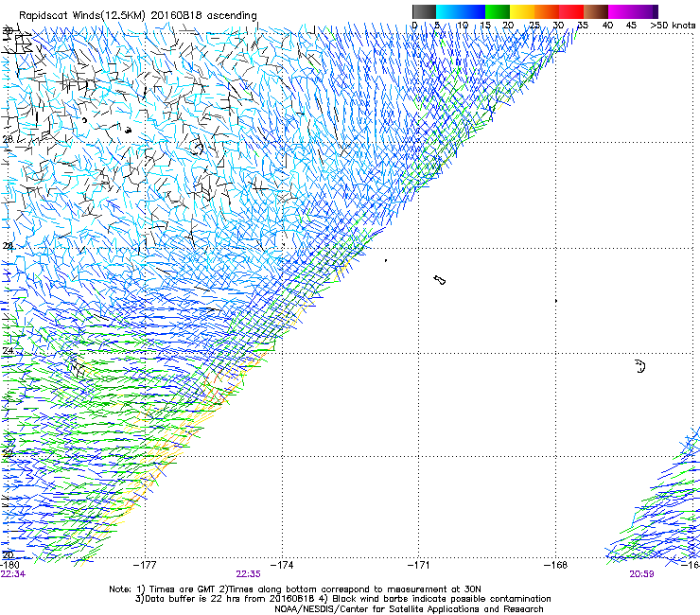Click the red 30–35 knots legend segment

(571, 11)
